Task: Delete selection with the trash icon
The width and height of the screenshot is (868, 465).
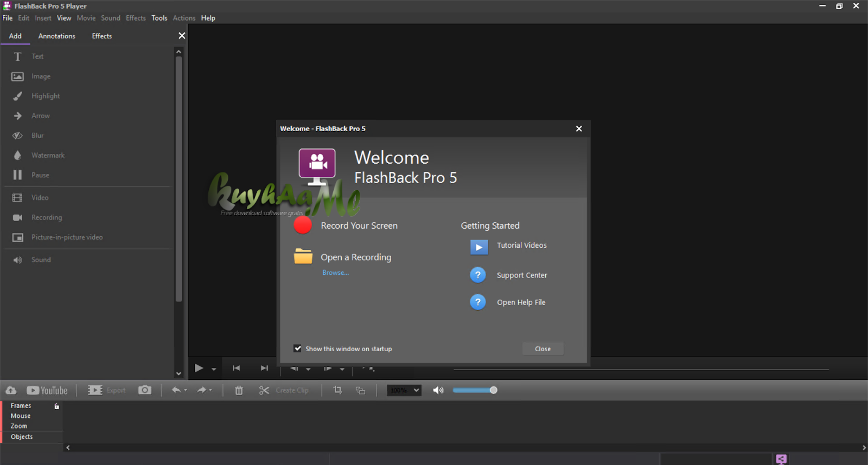Action: (x=239, y=390)
